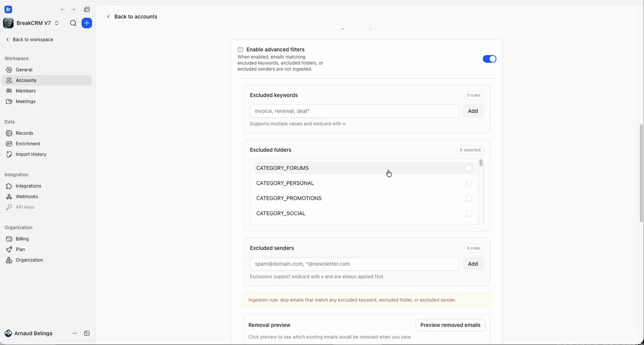Check the CATEGORY_FORUMS folder checkbox
This screenshot has width=644, height=345.
point(469,168)
